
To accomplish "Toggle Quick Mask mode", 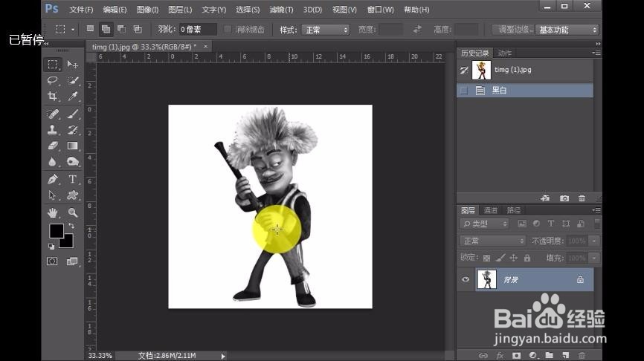I will [52, 261].
